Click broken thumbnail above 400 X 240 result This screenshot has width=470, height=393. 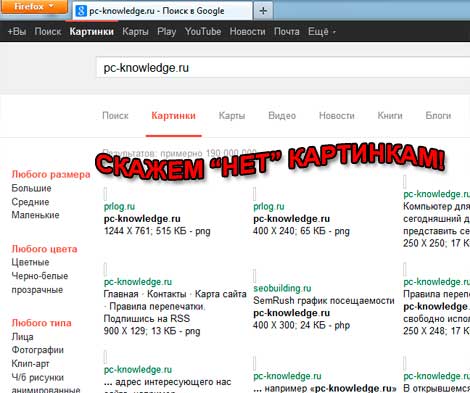[255, 194]
